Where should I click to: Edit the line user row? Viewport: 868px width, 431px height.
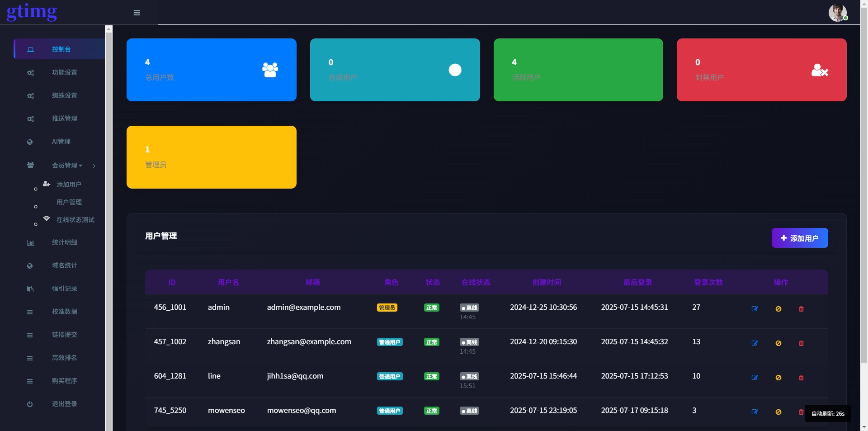click(755, 378)
